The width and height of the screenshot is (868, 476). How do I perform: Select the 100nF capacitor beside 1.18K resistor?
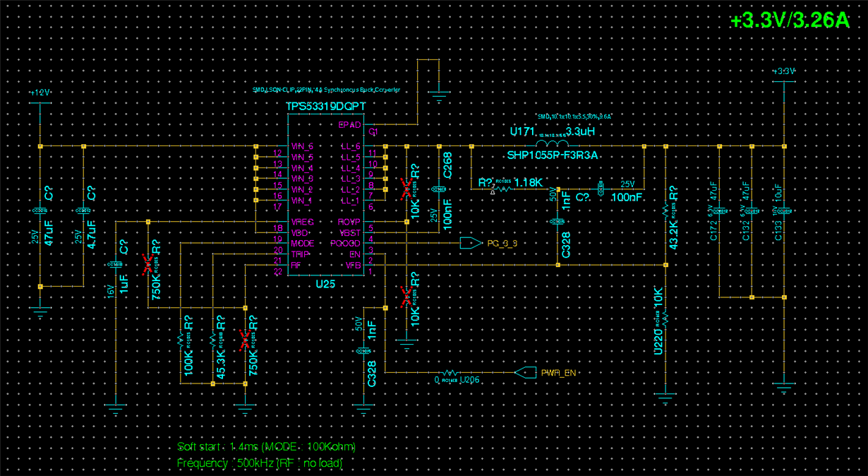[602, 189]
